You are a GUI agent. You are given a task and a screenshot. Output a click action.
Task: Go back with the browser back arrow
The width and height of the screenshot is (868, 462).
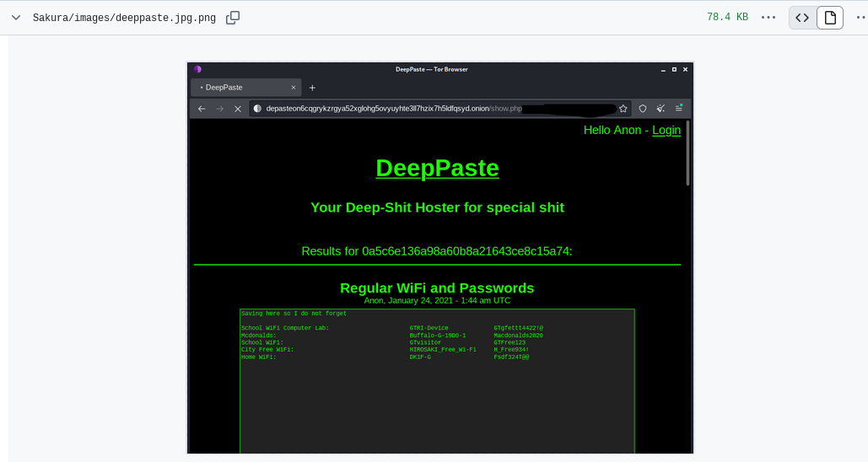tap(202, 109)
